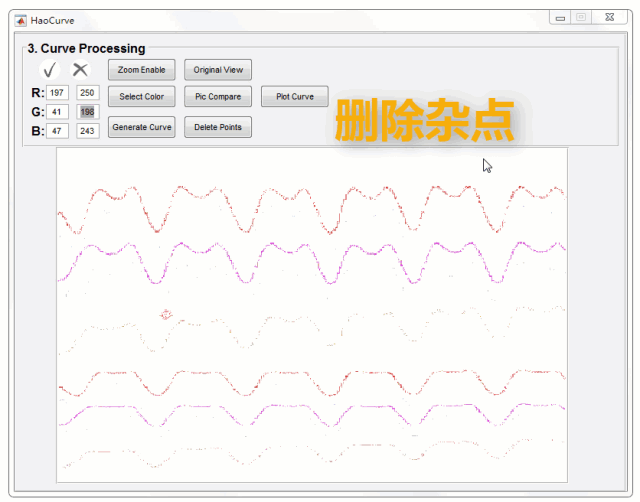Viewport: 640px width, 502px height.
Task: Click the MATLAB icon in title bar
Action: (x=21, y=20)
